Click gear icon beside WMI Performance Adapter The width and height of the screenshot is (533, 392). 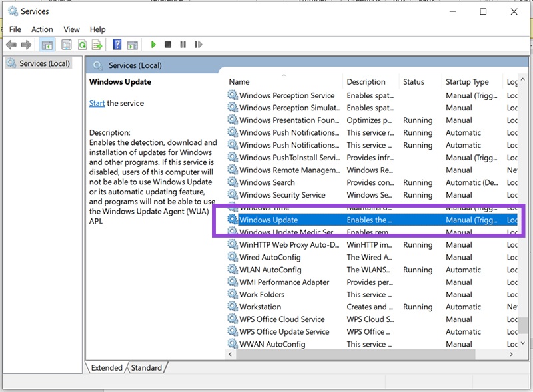pos(233,282)
